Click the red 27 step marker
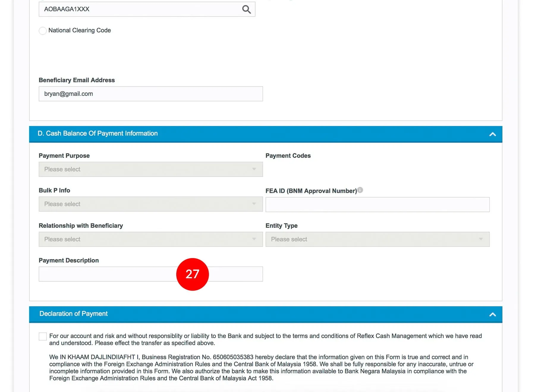This screenshot has width=535, height=392. (192, 274)
